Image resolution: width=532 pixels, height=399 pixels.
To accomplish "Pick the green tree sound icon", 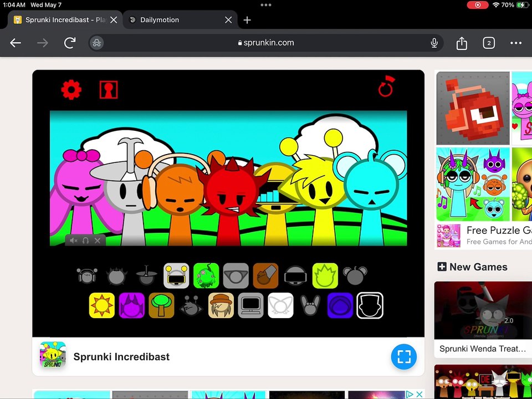I will (x=161, y=305).
